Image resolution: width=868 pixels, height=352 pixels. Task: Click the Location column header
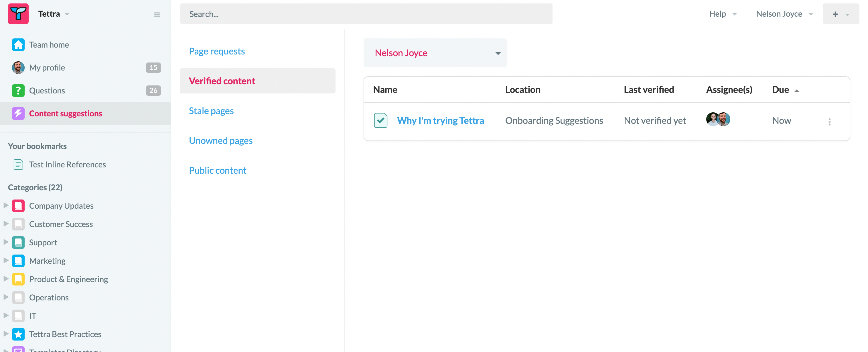coord(523,89)
